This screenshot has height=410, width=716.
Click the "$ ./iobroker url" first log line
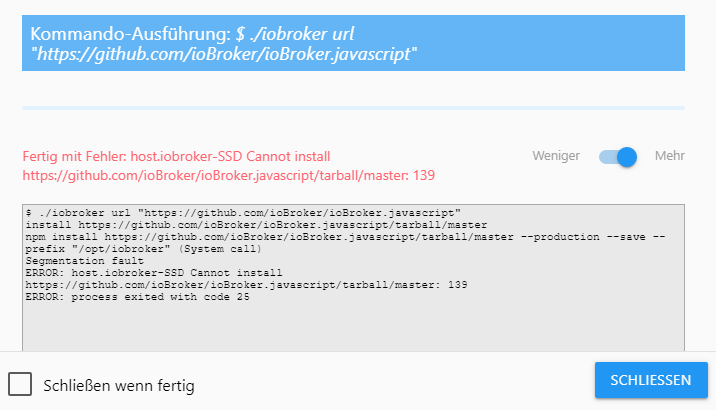[243, 213]
